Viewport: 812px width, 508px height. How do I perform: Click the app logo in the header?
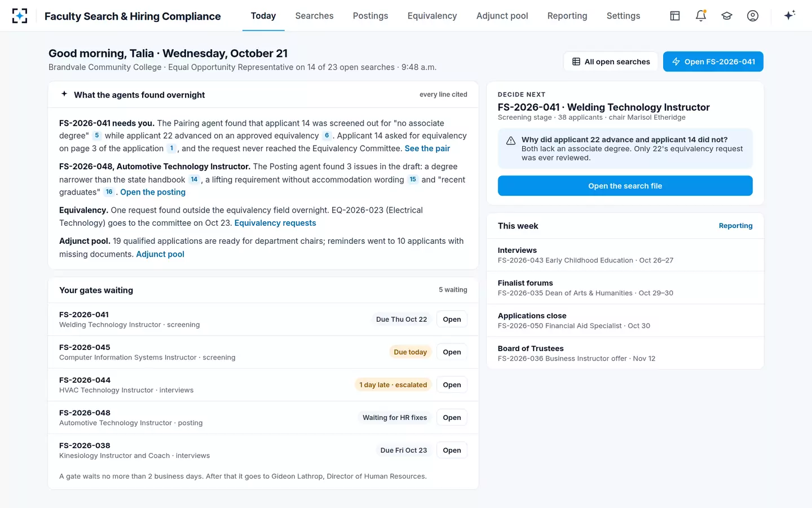(x=20, y=16)
